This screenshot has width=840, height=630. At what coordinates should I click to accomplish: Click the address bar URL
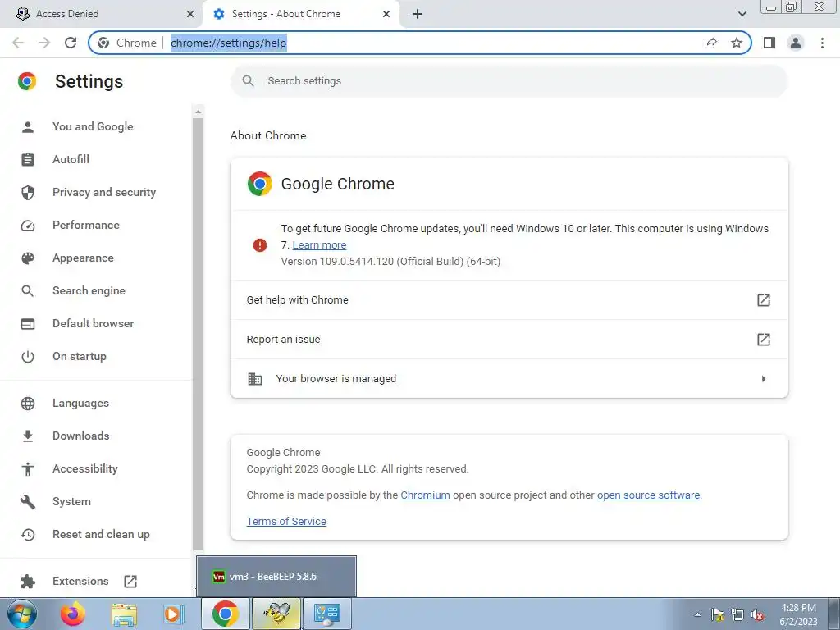tap(229, 43)
